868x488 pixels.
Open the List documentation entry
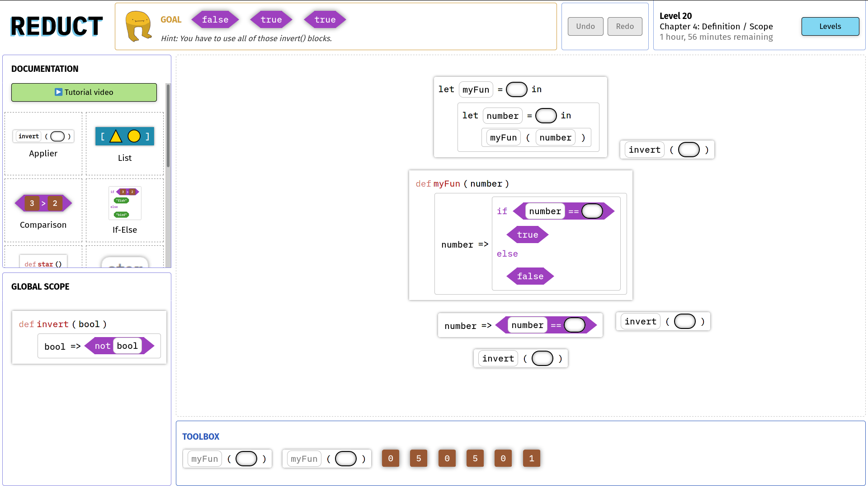point(124,136)
